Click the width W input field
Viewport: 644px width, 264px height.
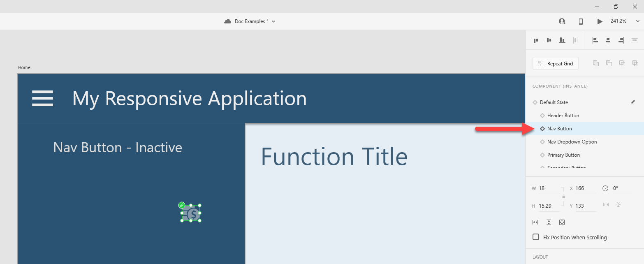click(549, 188)
